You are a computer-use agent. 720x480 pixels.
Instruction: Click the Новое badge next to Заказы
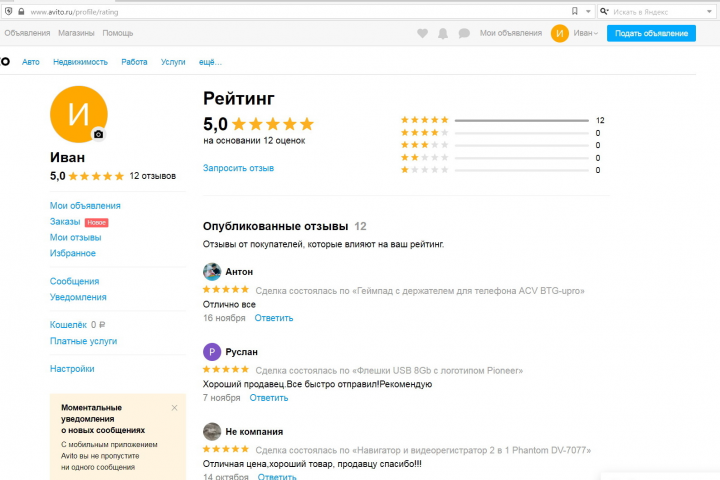pos(96,222)
